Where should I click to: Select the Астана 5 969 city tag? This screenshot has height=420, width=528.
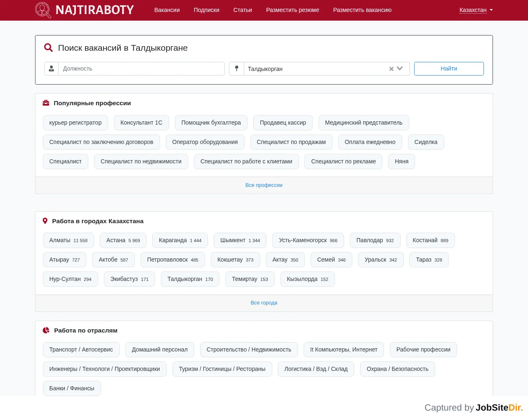tap(123, 240)
